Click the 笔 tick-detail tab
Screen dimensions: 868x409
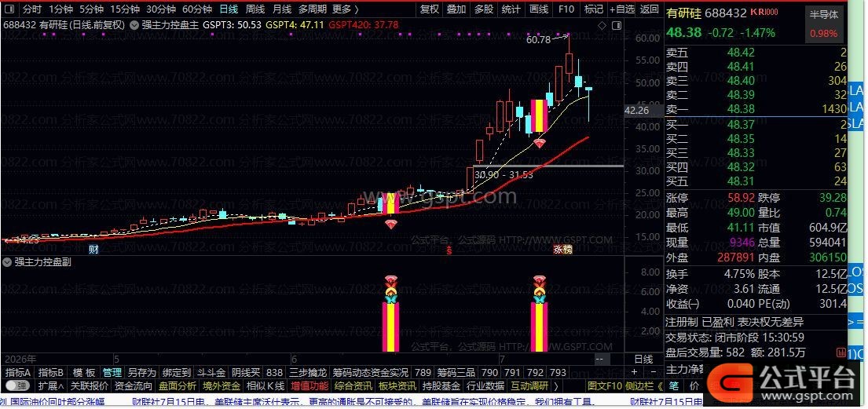coord(674,385)
